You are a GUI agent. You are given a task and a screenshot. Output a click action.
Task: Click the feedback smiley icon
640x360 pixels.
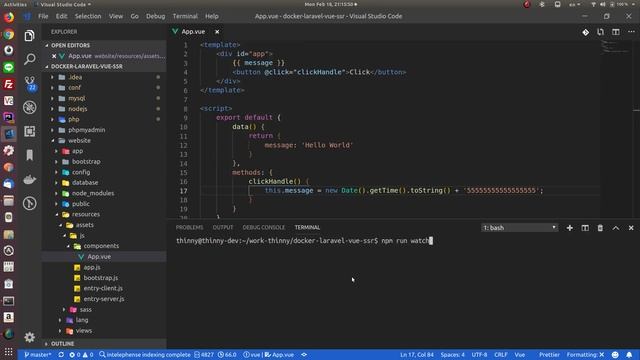[x=615, y=355]
